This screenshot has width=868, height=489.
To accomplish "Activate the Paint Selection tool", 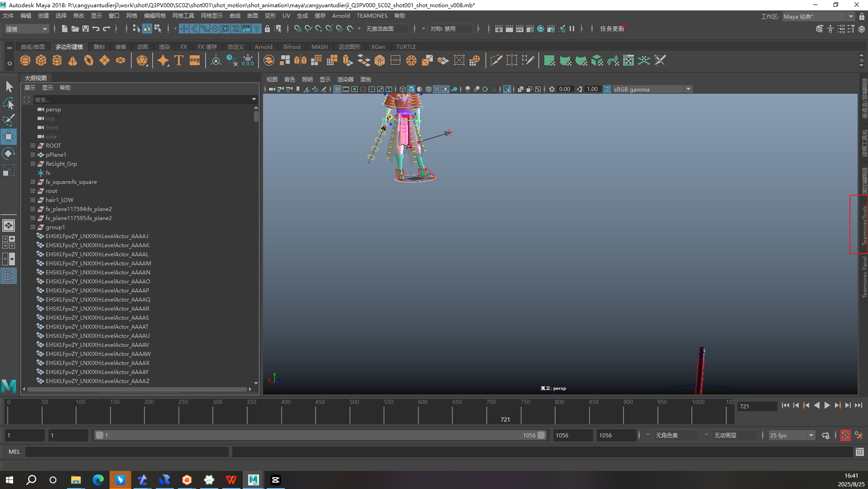I will (x=9, y=120).
